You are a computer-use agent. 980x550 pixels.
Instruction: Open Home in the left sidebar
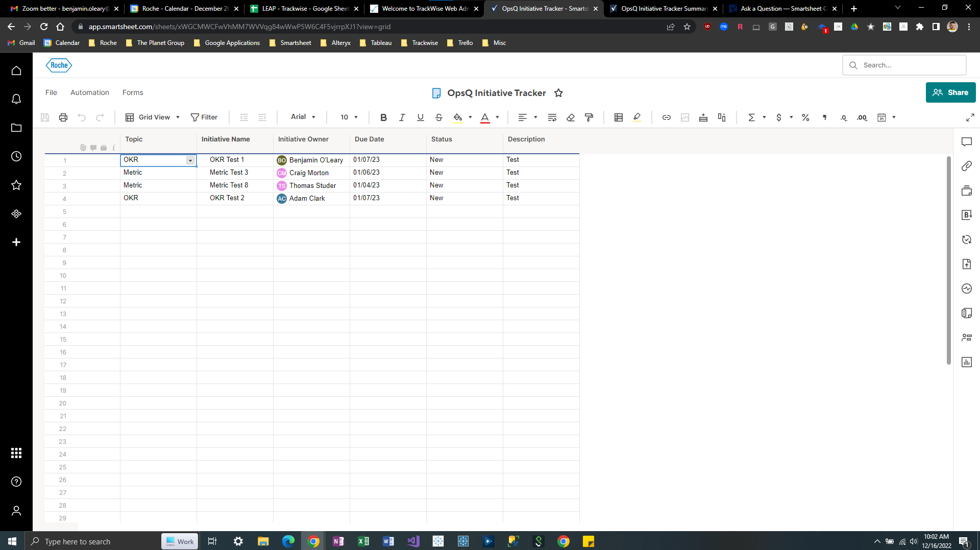click(16, 70)
